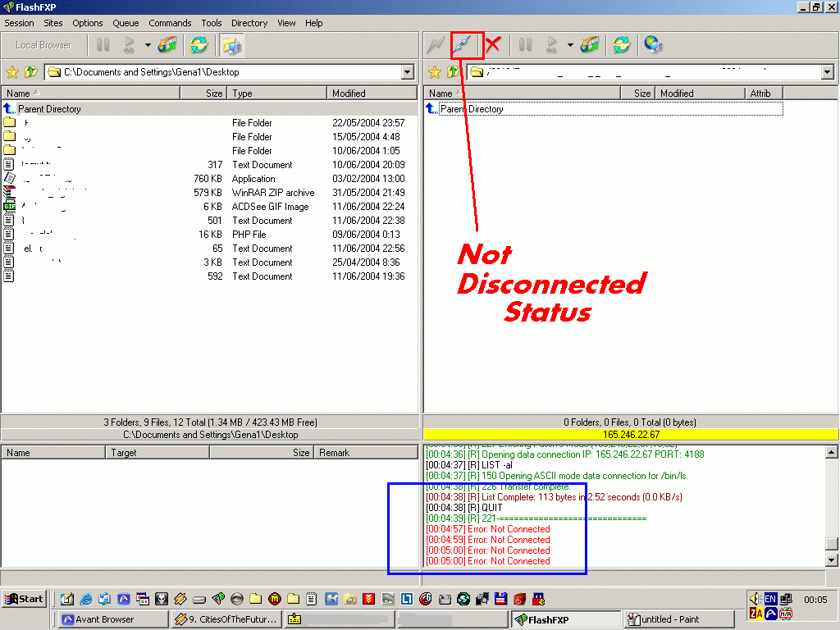Open the Session menu

pos(20,23)
